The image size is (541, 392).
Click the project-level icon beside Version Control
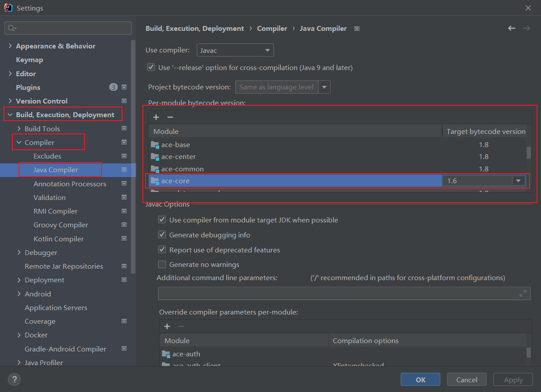[x=124, y=101]
